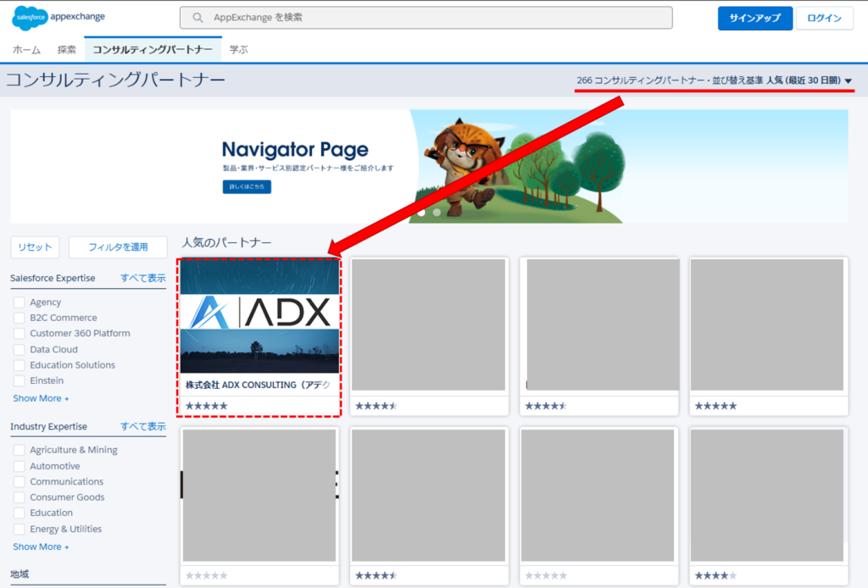
Task: Click 詳しくはこちら on the Navigator banner
Action: (x=247, y=187)
